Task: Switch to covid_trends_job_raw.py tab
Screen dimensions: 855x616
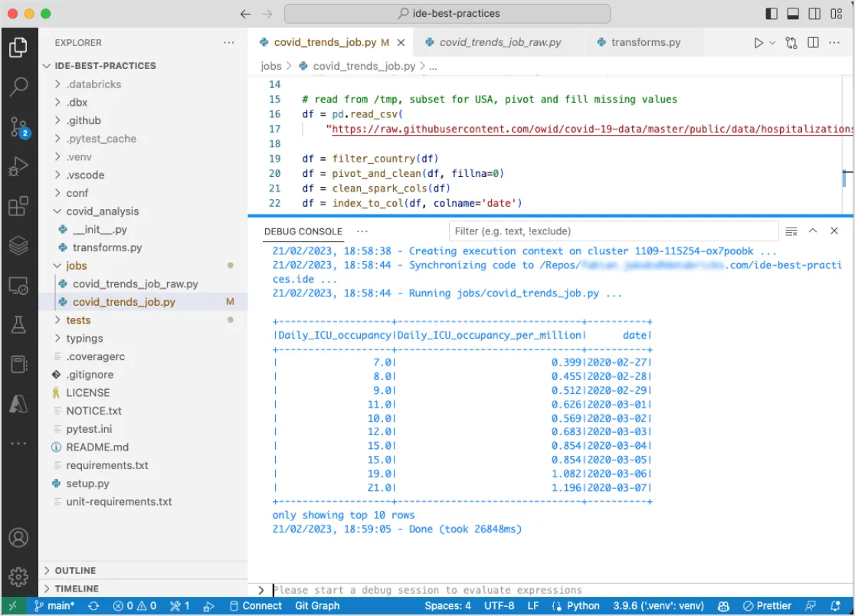Action: 500,43
